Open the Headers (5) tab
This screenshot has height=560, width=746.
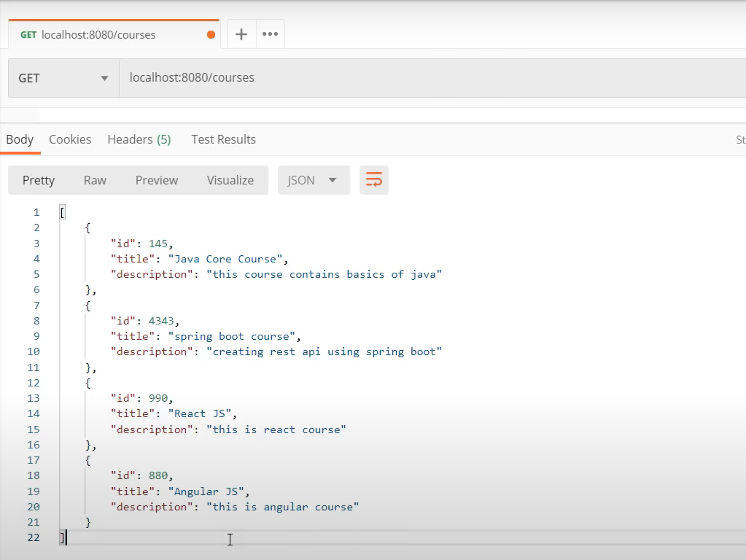139,139
